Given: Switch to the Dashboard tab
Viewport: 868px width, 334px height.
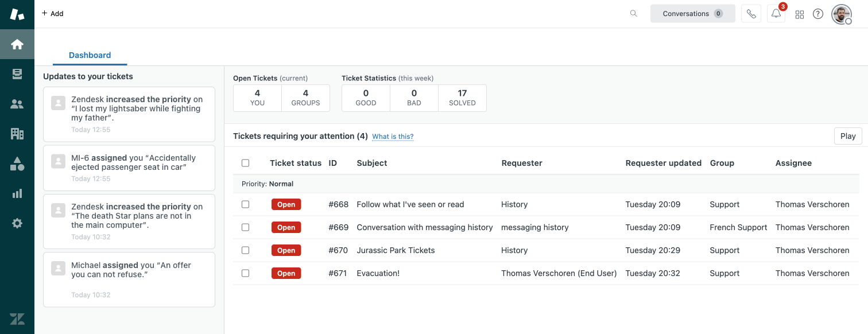Looking at the screenshot, I should click(x=90, y=56).
